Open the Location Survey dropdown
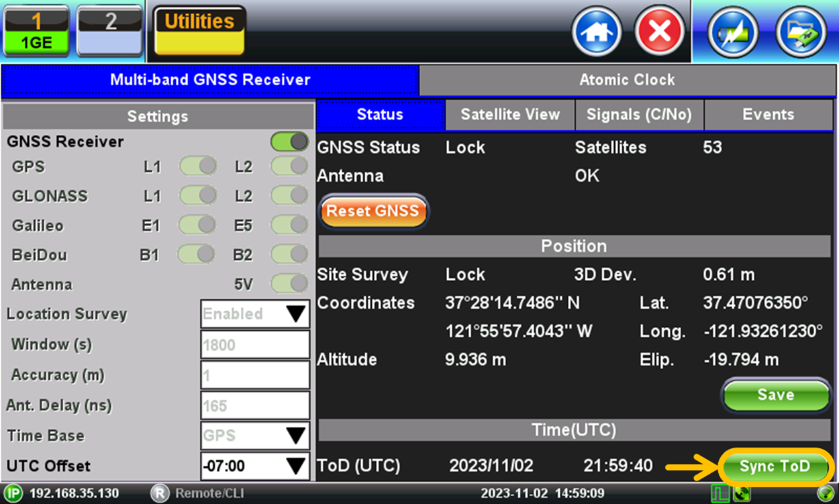Viewport: 839px width, 504px height. coord(254,314)
